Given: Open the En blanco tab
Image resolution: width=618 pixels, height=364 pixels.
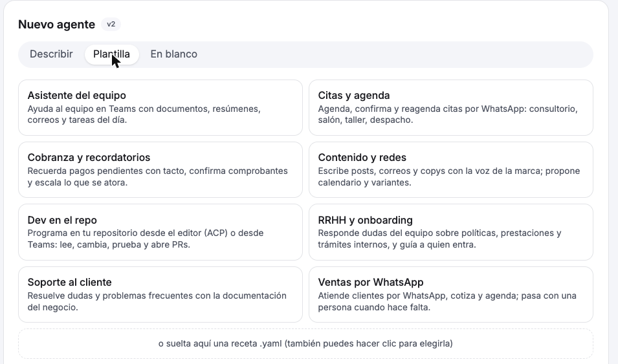Looking at the screenshot, I should (x=174, y=54).
